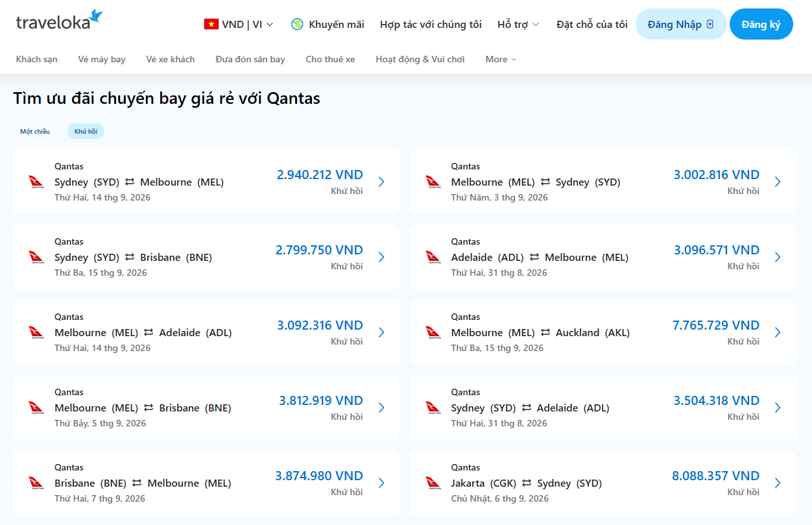The height and width of the screenshot is (525, 812).
Task: Click arrow on Sydney to Adelaide card
Action: (778, 408)
